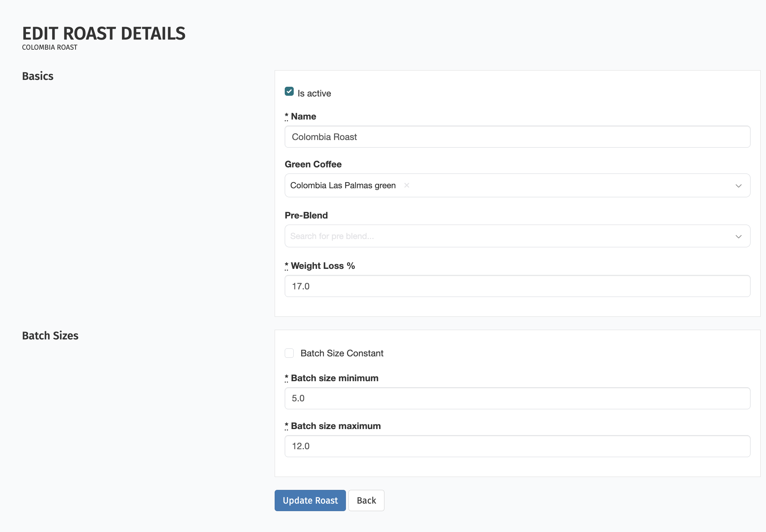The width and height of the screenshot is (766, 532).
Task: Click the Colombia Las Palmas green selected value
Action: 343,185
